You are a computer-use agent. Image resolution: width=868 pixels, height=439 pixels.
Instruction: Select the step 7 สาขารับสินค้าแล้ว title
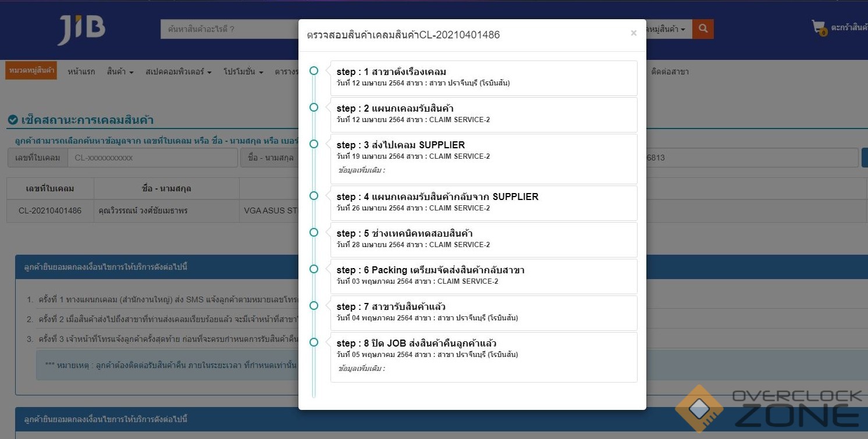[x=391, y=307]
